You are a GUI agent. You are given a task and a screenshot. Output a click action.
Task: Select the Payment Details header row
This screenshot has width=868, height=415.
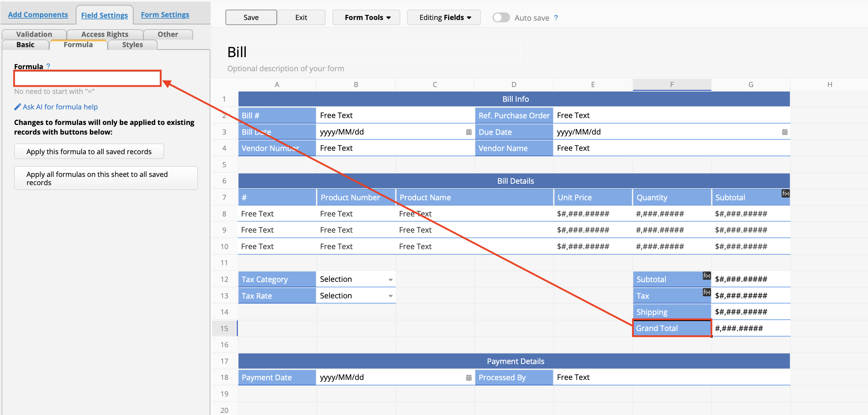[514, 361]
